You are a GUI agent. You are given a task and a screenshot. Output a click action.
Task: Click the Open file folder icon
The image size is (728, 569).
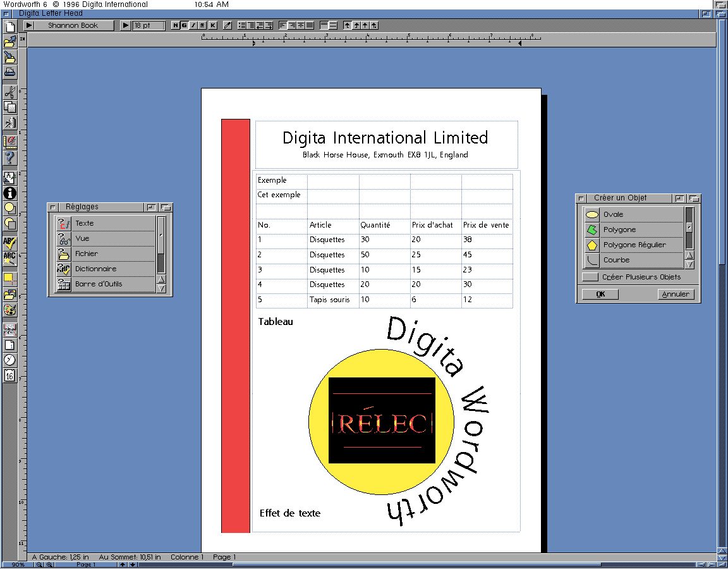point(9,42)
